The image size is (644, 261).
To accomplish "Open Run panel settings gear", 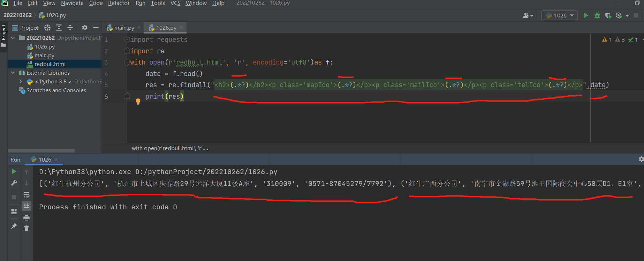I will (x=641, y=159).
